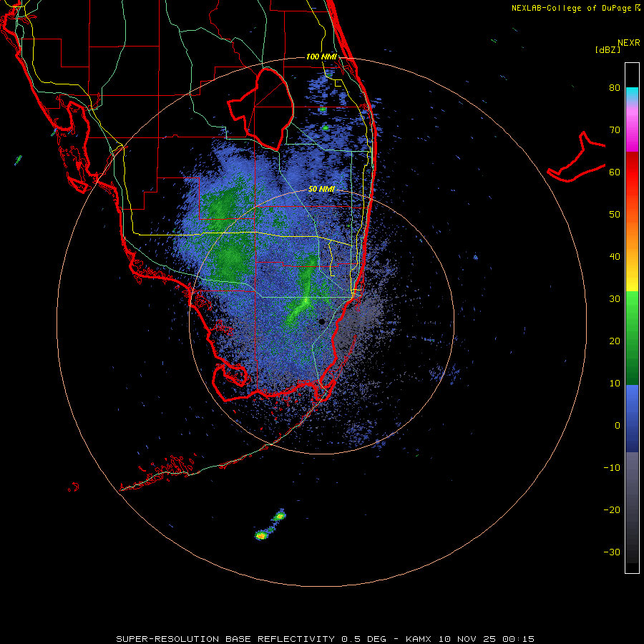Click the 40 value on dBZ scale
Image resolution: width=644 pixels, height=644 pixels.
615,256
